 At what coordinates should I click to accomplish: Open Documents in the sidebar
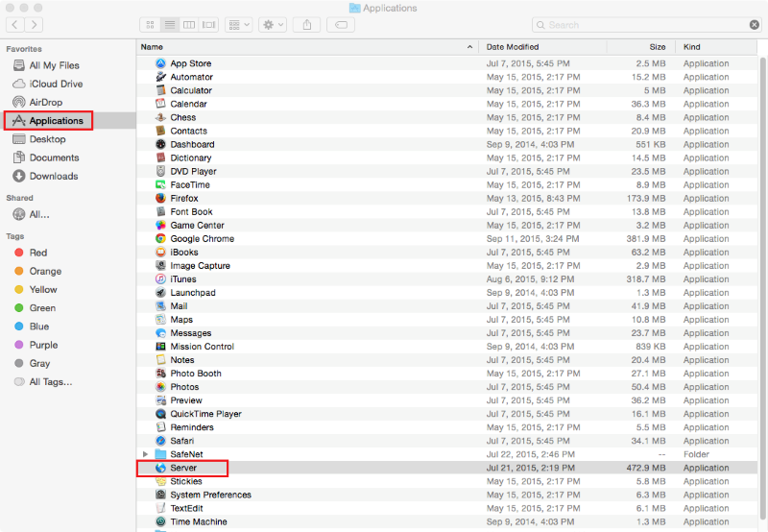pyautogui.click(x=54, y=157)
